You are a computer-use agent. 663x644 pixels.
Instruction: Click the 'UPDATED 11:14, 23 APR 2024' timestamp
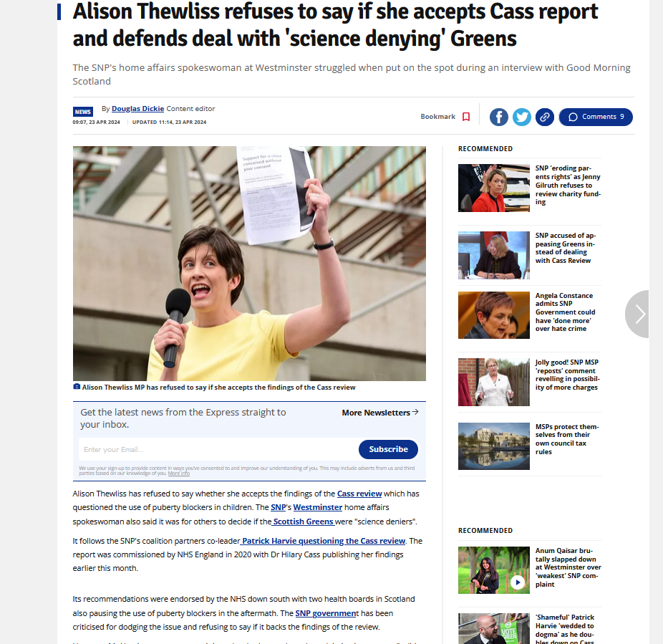coord(169,122)
